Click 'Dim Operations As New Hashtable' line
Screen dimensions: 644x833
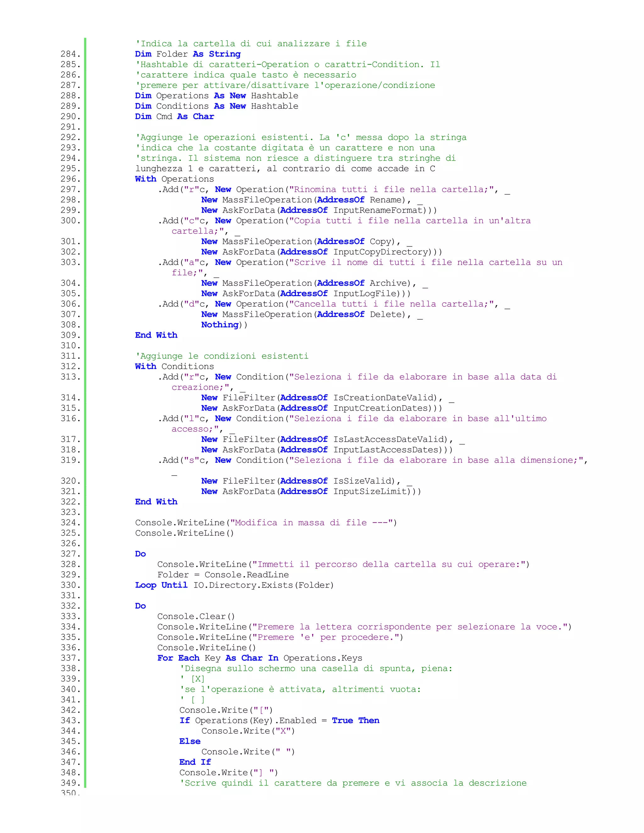(217, 96)
